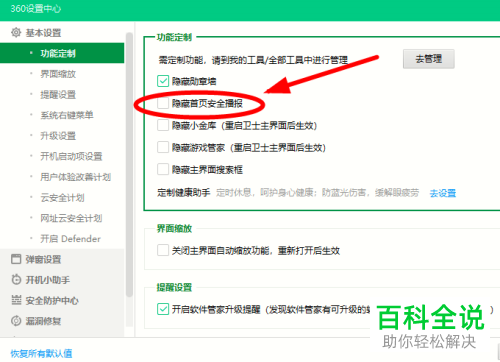Screen dimensions: 500x362
Task: Click 去设置 link for 健康助手
Action: click(443, 193)
